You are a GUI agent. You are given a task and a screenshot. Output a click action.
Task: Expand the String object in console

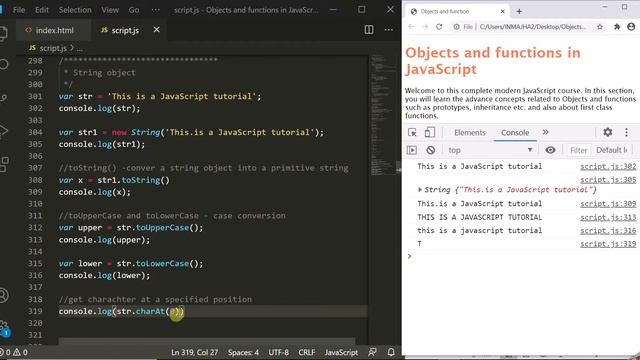point(420,189)
